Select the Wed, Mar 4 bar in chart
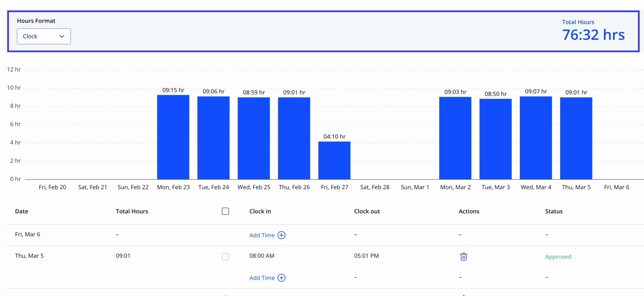644x296 pixels. [536, 138]
